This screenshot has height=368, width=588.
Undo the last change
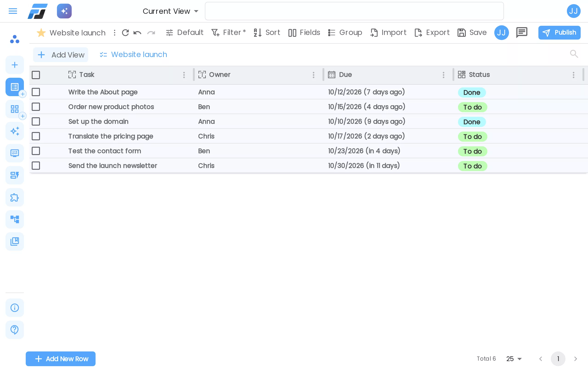137,33
